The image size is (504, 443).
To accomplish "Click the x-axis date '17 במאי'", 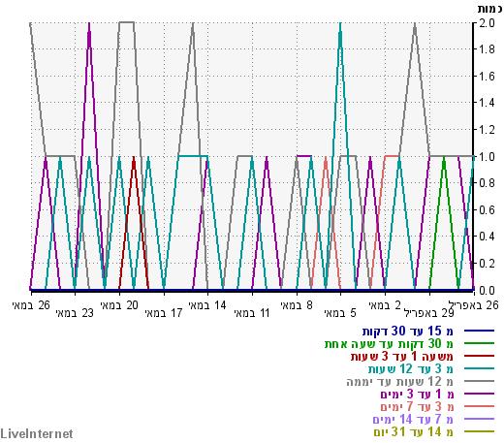I will click(164, 313).
